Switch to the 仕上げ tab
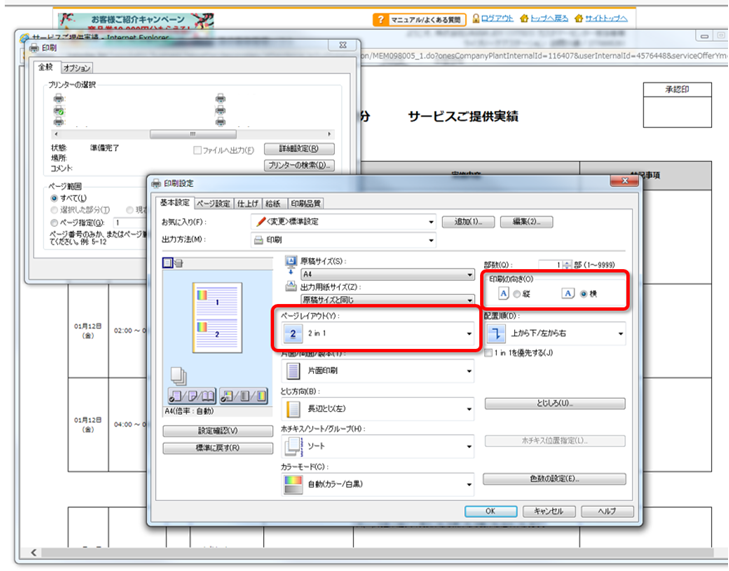729x571 pixels. point(247,204)
